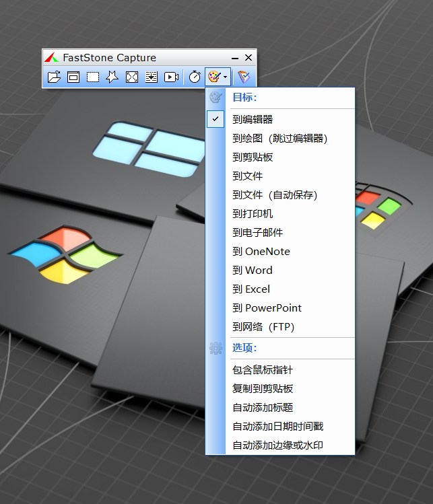Enable 自动添加边缘或水印 option
This screenshot has width=433, height=504.
(x=280, y=445)
